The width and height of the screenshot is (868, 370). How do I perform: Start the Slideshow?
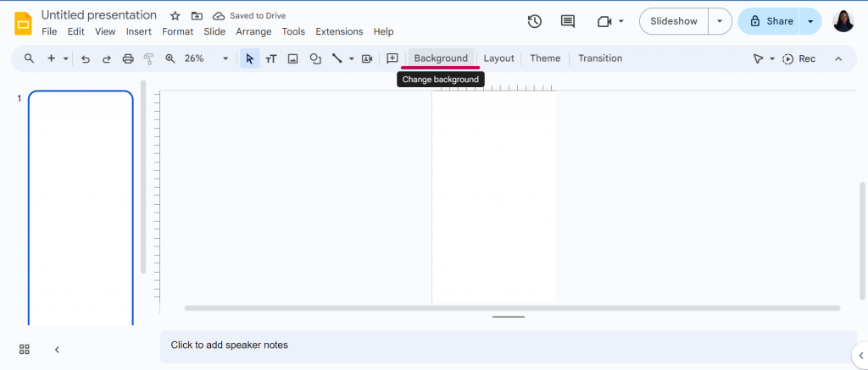tap(674, 21)
